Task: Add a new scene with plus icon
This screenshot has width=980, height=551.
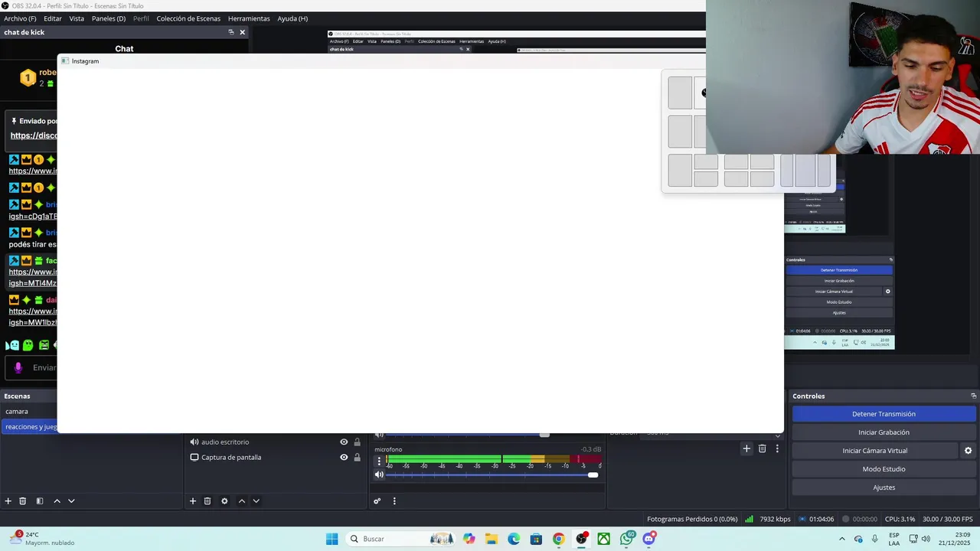Action: 8,501
